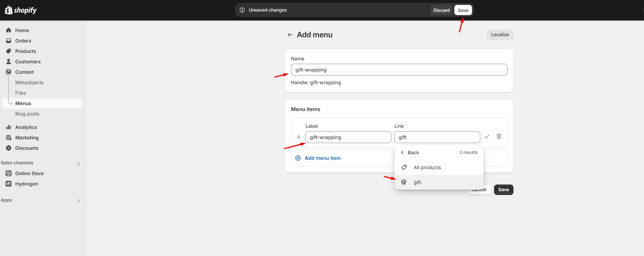Click the checkmark to confirm menu item
This screenshot has width=644, height=256.
coord(487,137)
